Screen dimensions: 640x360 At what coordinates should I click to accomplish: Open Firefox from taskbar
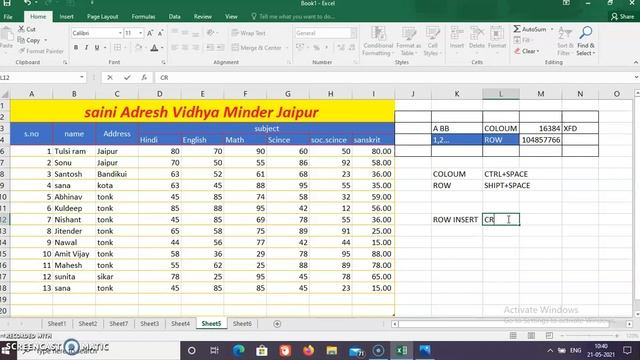(x=309, y=350)
